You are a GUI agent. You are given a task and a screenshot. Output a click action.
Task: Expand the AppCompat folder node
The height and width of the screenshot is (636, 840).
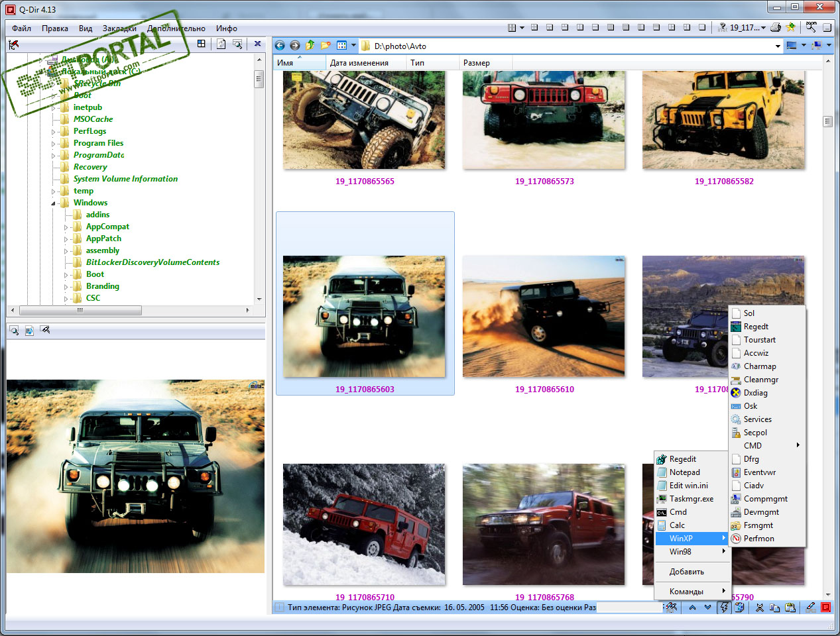(66, 227)
